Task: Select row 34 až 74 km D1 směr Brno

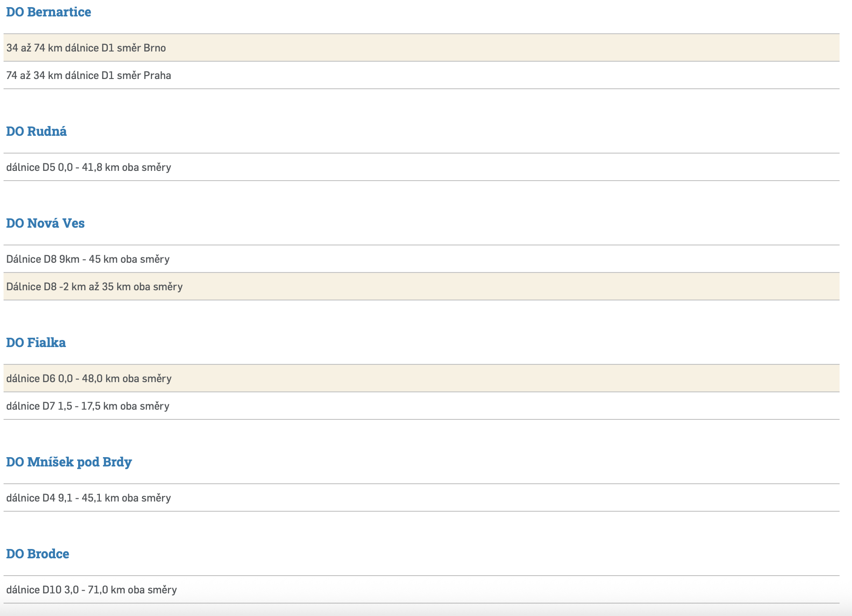Action: (86, 48)
